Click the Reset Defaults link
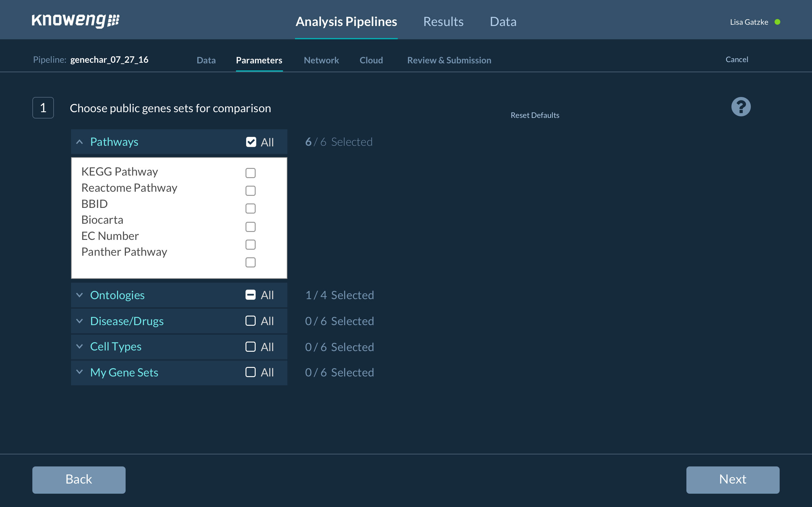The width and height of the screenshot is (812, 507). (x=534, y=115)
